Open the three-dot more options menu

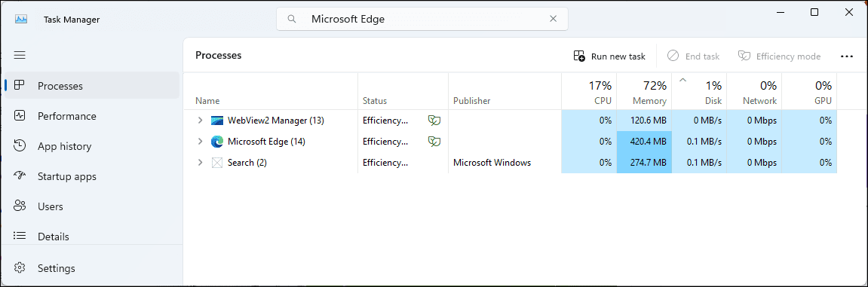(x=846, y=56)
